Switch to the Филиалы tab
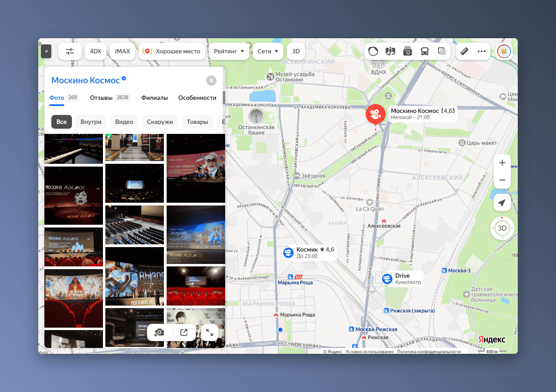The image size is (556, 392). pyautogui.click(x=155, y=98)
